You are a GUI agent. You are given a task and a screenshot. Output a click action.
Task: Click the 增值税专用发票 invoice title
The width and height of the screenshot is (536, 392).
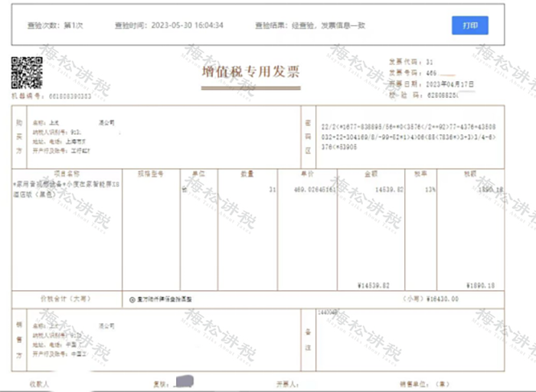(250, 72)
